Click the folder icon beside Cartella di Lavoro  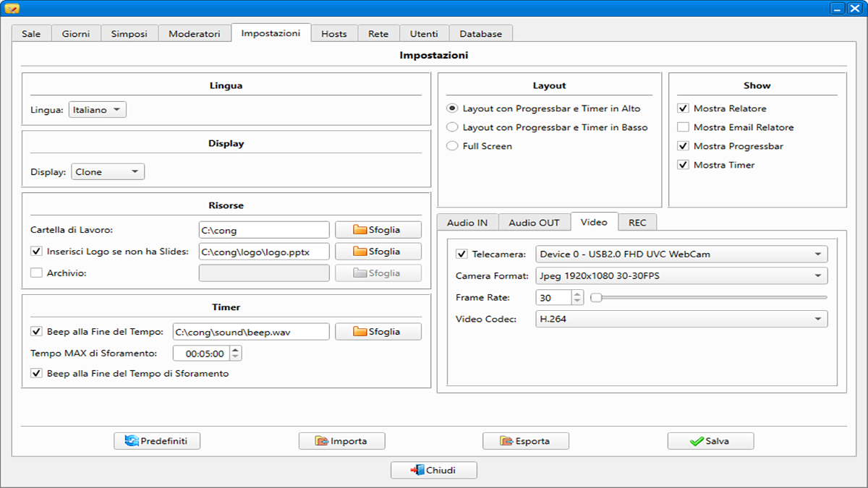click(360, 230)
